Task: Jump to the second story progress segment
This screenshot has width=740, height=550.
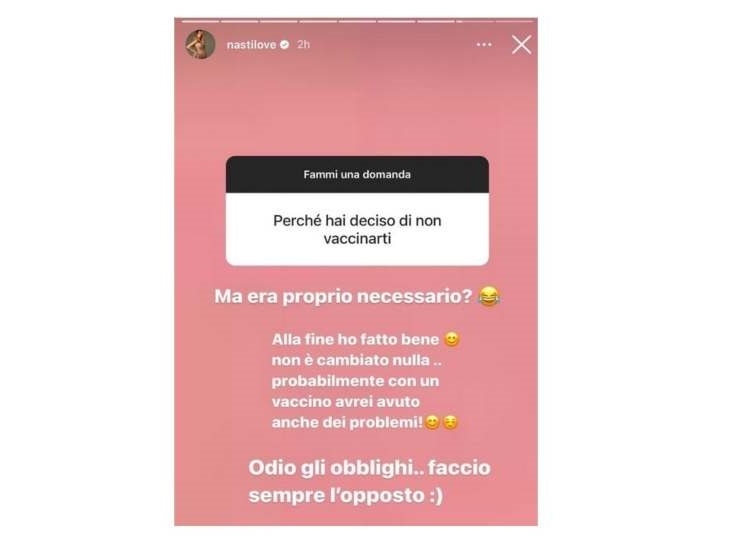Action: click(239, 21)
